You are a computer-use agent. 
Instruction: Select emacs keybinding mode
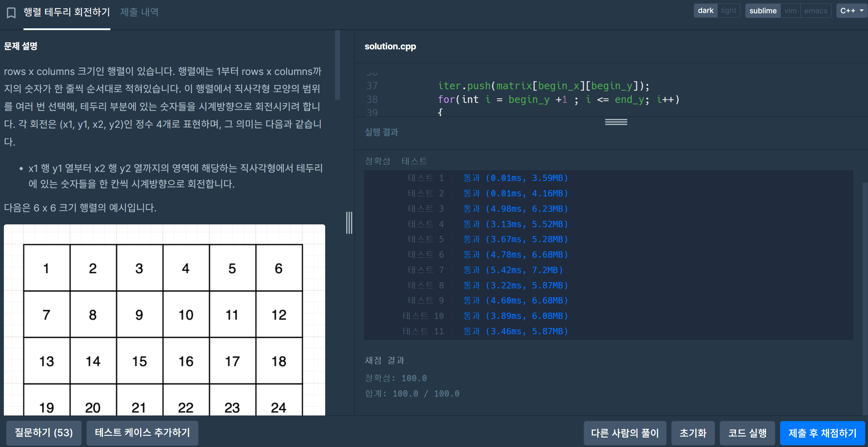815,11
